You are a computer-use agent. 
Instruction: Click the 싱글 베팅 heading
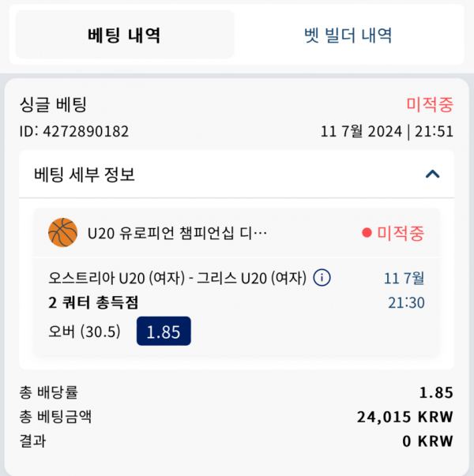coord(53,104)
